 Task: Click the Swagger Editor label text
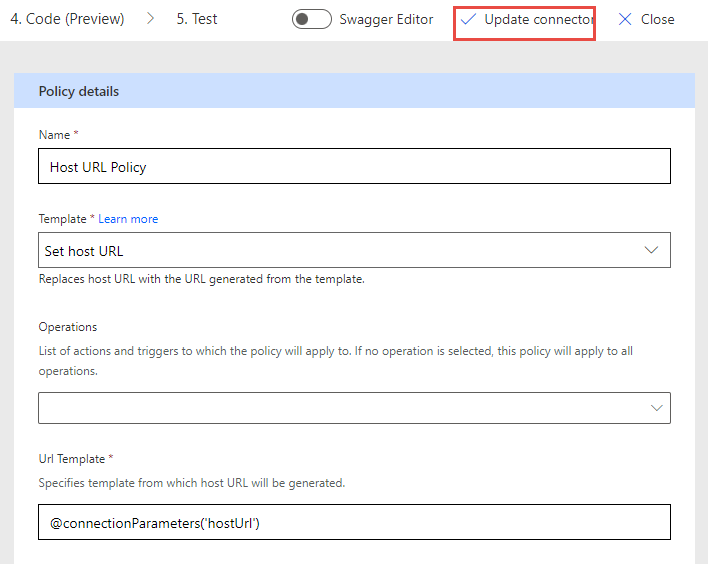(386, 19)
